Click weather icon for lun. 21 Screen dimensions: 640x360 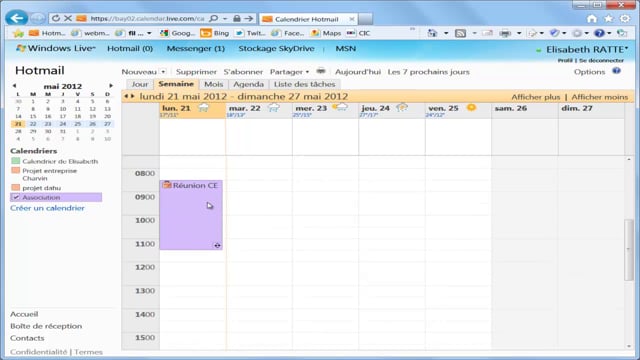coord(203,108)
